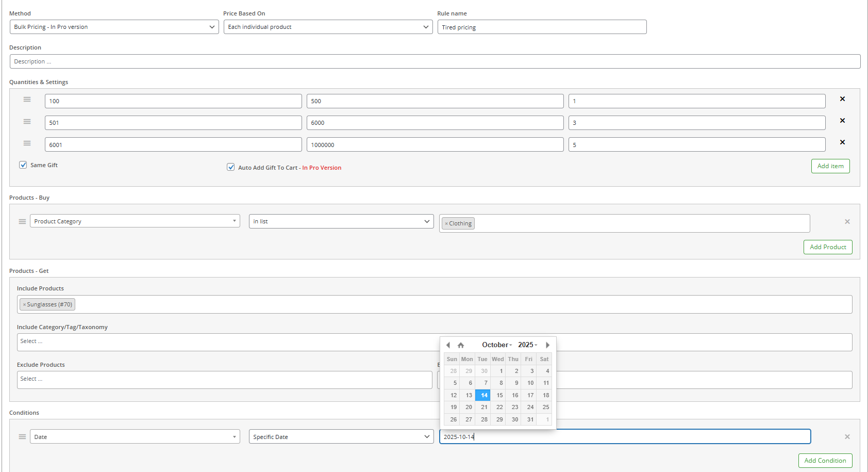The width and height of the screenshot is (868, 472).
Task: Toggle the Same Gift checkbox
Action: (x=23, y=165)
